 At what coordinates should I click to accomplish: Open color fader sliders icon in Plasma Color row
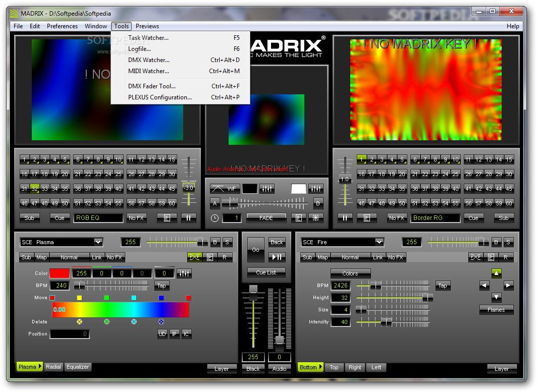184,273
